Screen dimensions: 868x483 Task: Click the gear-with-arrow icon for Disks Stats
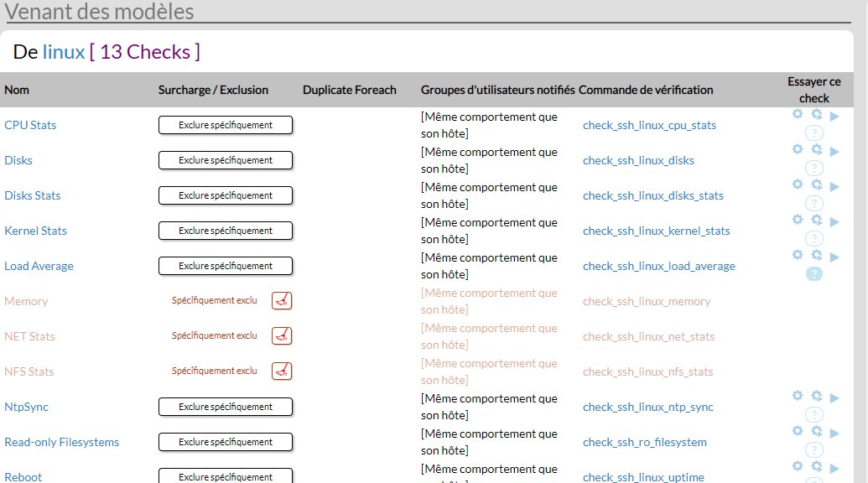click(x=816, y=184)
